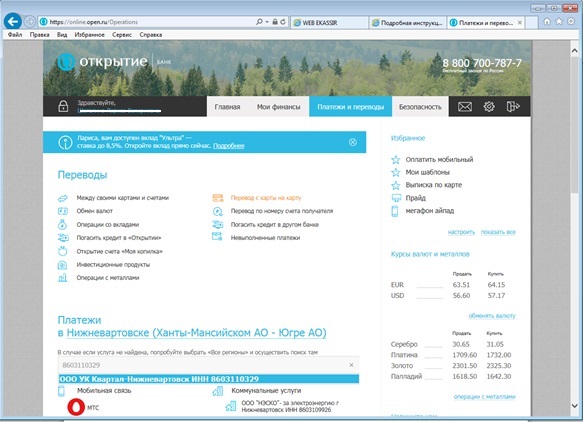Close the Ультра deposit info banner
This screenshot has width=583, height=422.
(x=352, y=142)
